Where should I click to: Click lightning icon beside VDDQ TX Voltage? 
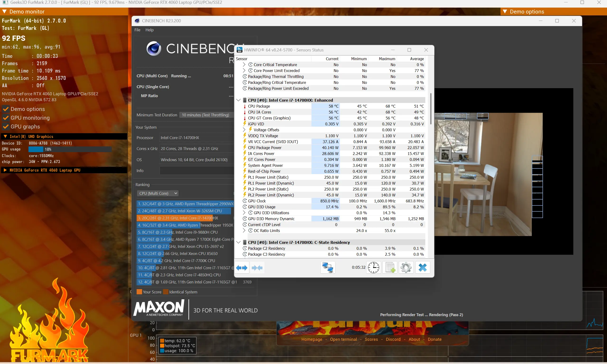[x=245, y=135]
